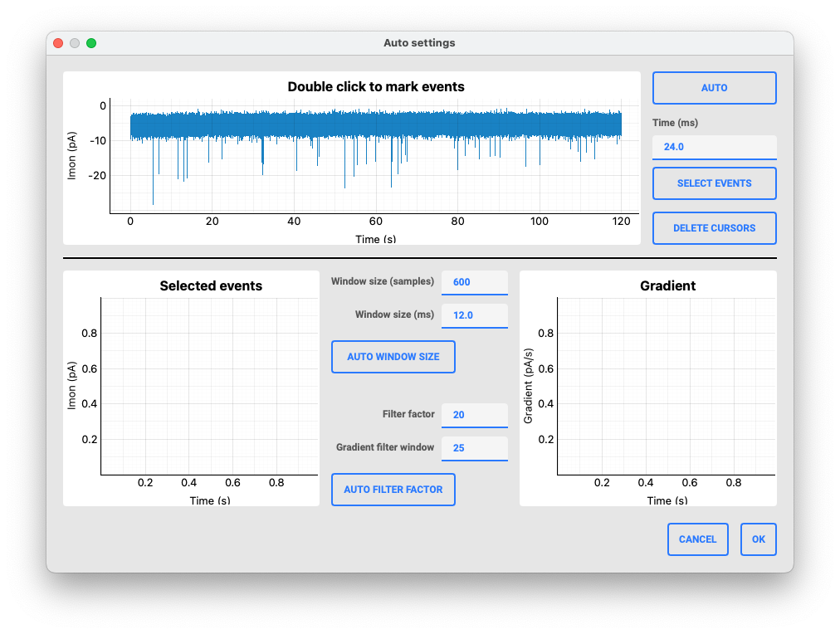The image size is (840, 634).
Task: Click the Auto settings title bar
Action: pyautogui.click(x=419, y=43)
